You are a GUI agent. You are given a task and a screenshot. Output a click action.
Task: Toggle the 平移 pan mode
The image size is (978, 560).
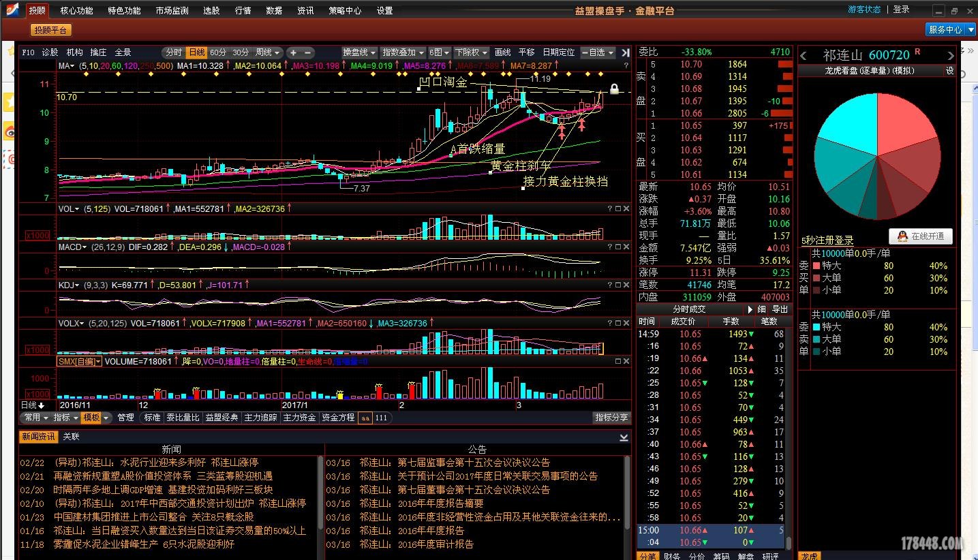tap(527, 52)
